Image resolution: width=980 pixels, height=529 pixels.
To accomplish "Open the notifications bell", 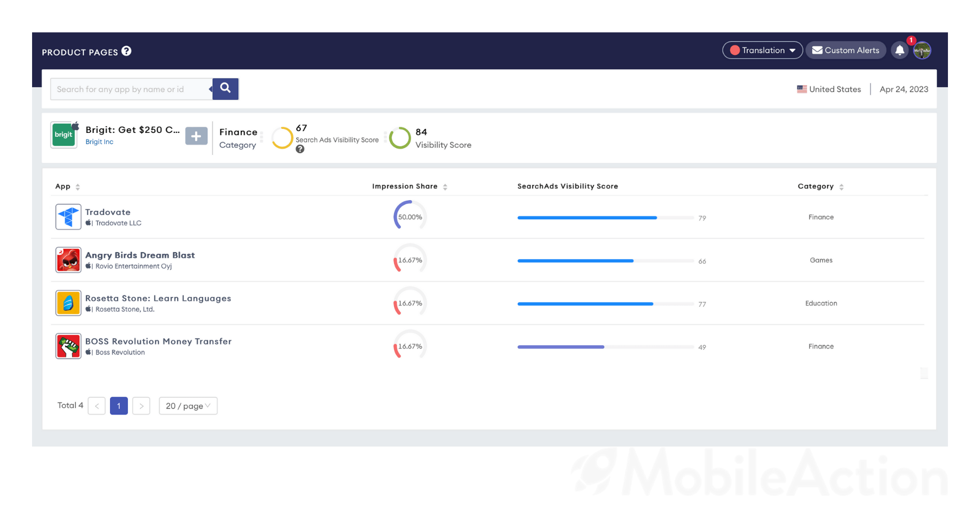I will pos(900,50).
